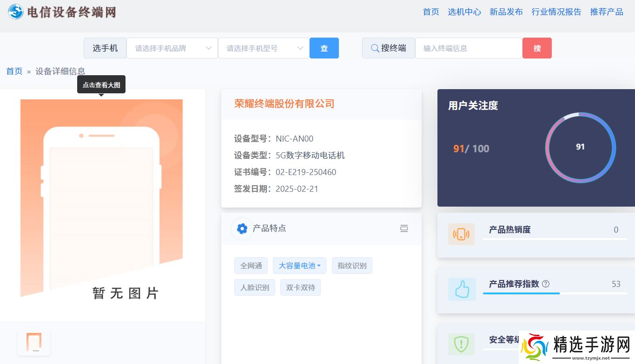635x364 pixels.
Task: Open 行业情况报告 menu item
Action: (x=556, y=12)
